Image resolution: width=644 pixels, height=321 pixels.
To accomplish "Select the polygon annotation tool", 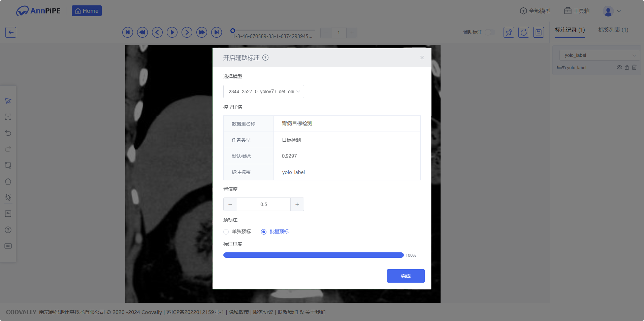I will (8, 181).
